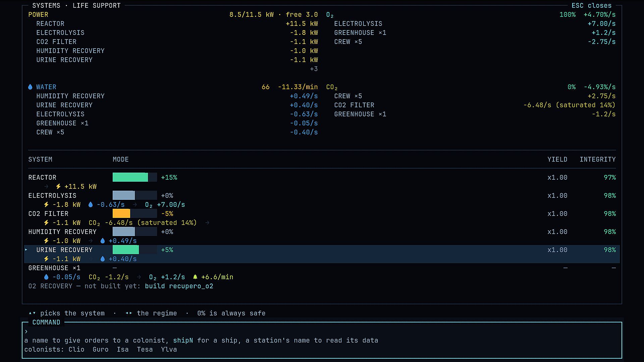Click the lightning icon under ELECTROLYSIS system row

[x=46, y=204]
